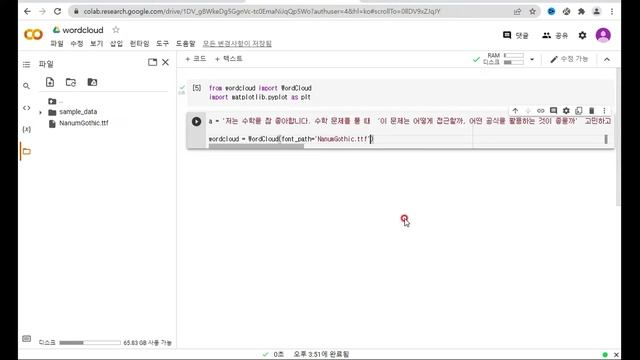Select the Files folder sidebar icon

[27, 151]
